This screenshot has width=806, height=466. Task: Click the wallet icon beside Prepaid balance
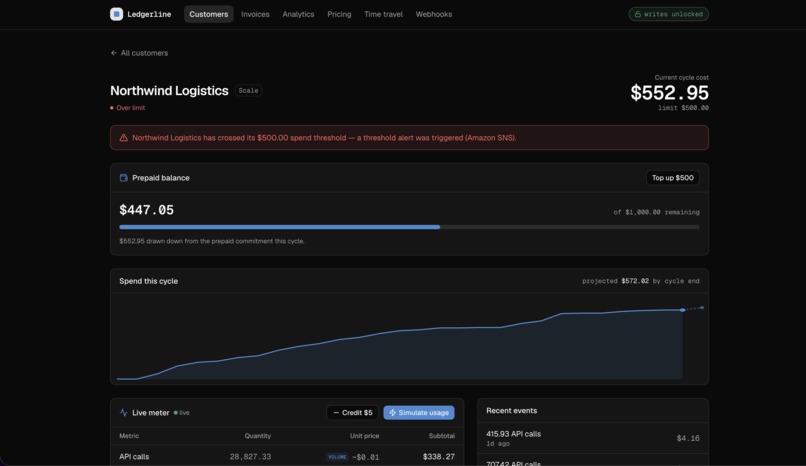pyautogui.click(x=123, y=178)
